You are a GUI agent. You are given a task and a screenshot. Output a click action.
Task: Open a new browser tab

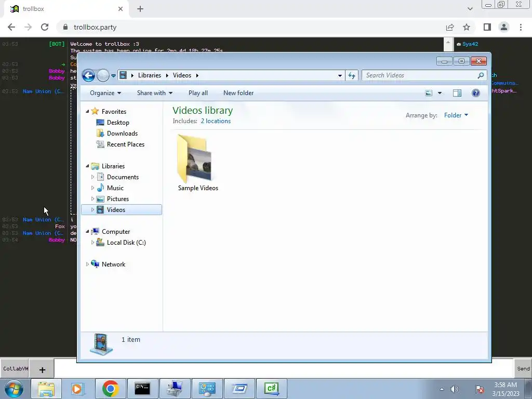140,9
